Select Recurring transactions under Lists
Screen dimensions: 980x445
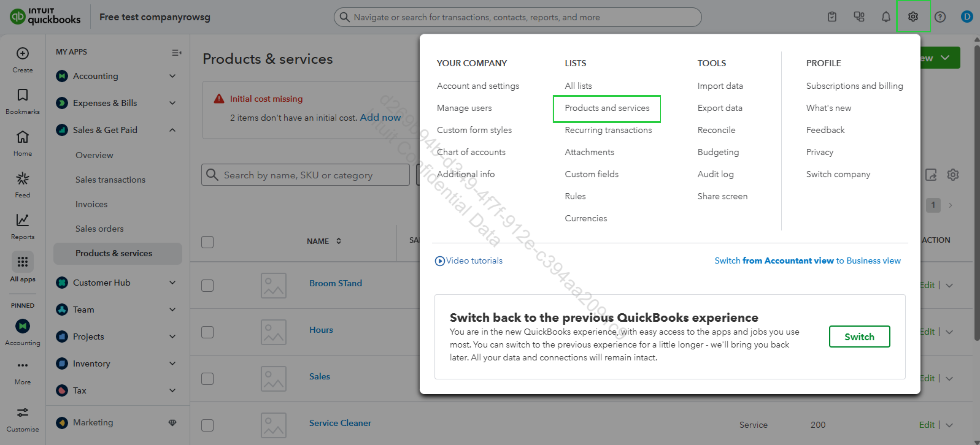point(608,130)
